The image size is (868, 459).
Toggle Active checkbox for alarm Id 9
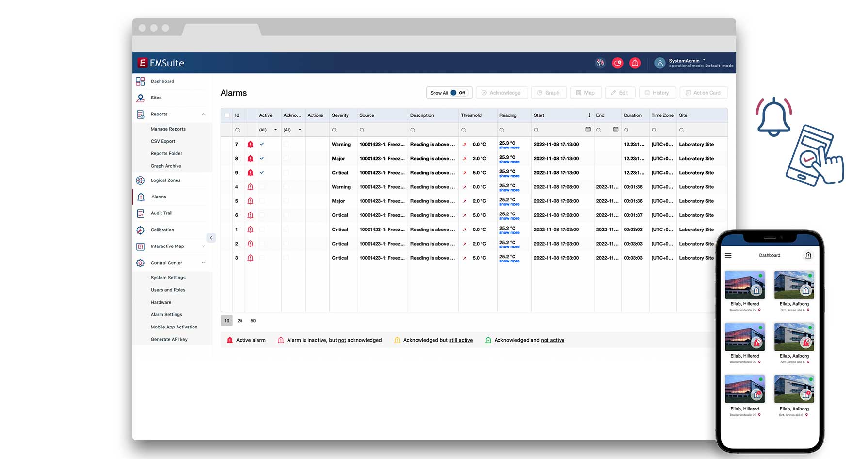click(x=262, y=173)
